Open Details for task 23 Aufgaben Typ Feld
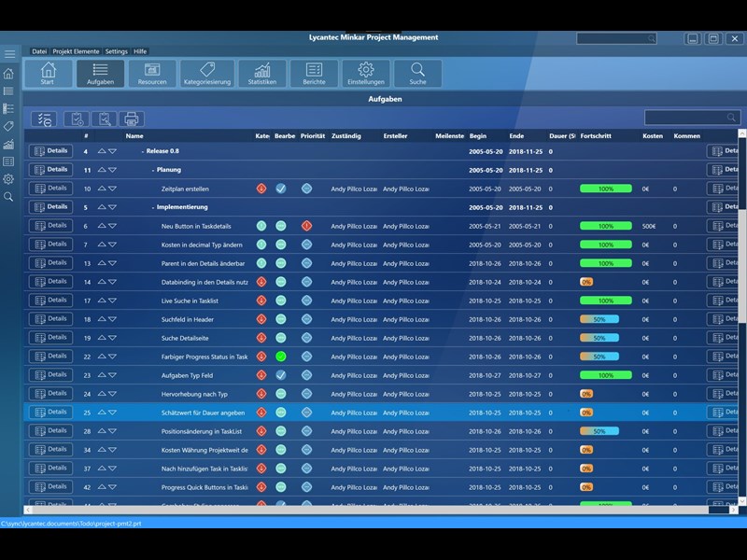 (x=50, y=375)
